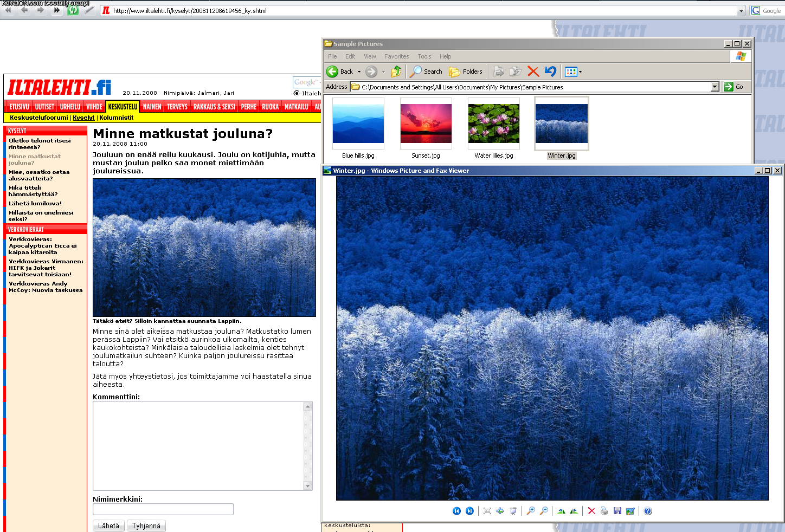
Task: Expand the Back history dropdown arrow
Action: [x=359, y=72]
